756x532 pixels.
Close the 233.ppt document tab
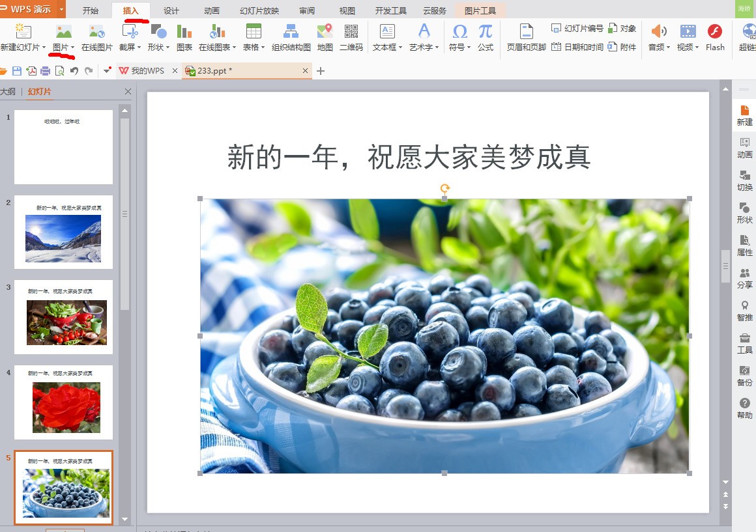tap(306, 71)
